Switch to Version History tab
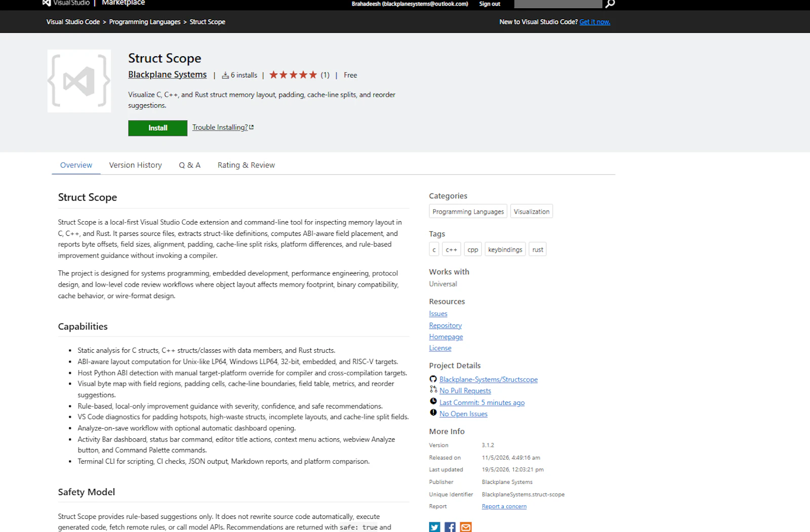This screenshot has height=532, width=810. pos(136,165)
